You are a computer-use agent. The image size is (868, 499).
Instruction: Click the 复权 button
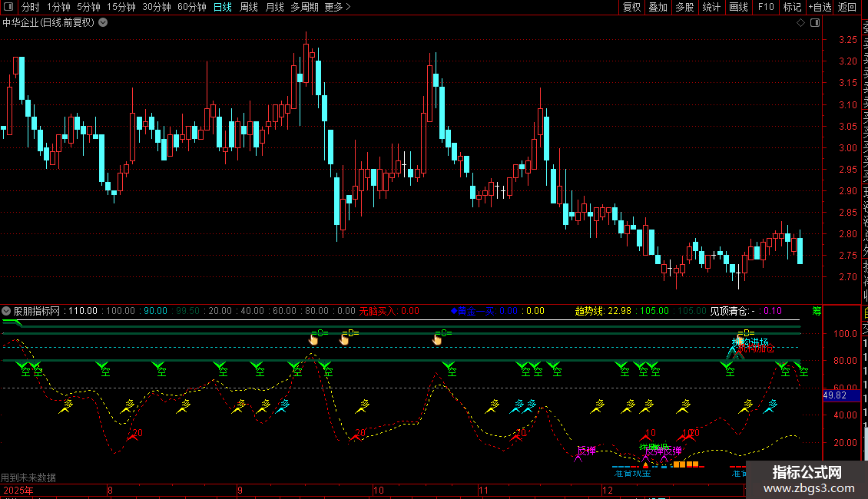pos(631,7)
